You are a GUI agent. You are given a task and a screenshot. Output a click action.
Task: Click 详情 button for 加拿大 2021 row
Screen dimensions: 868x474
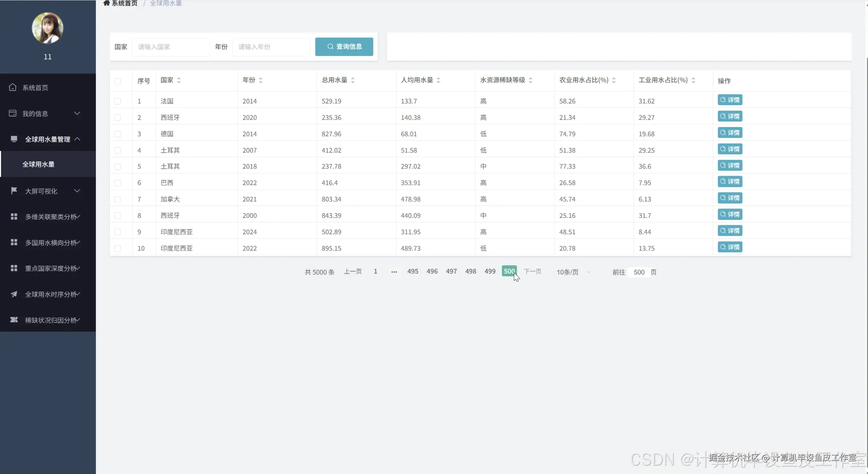[730, 198]
